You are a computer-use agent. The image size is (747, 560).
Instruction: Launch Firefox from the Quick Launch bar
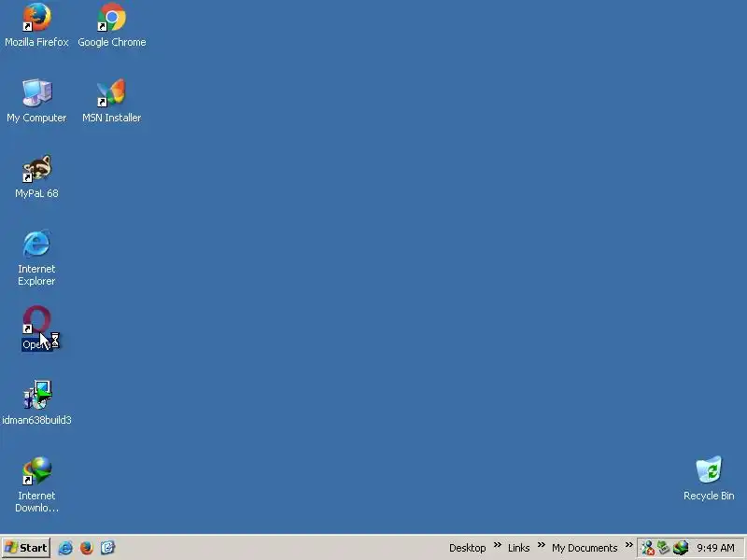(x=87, y=548)
